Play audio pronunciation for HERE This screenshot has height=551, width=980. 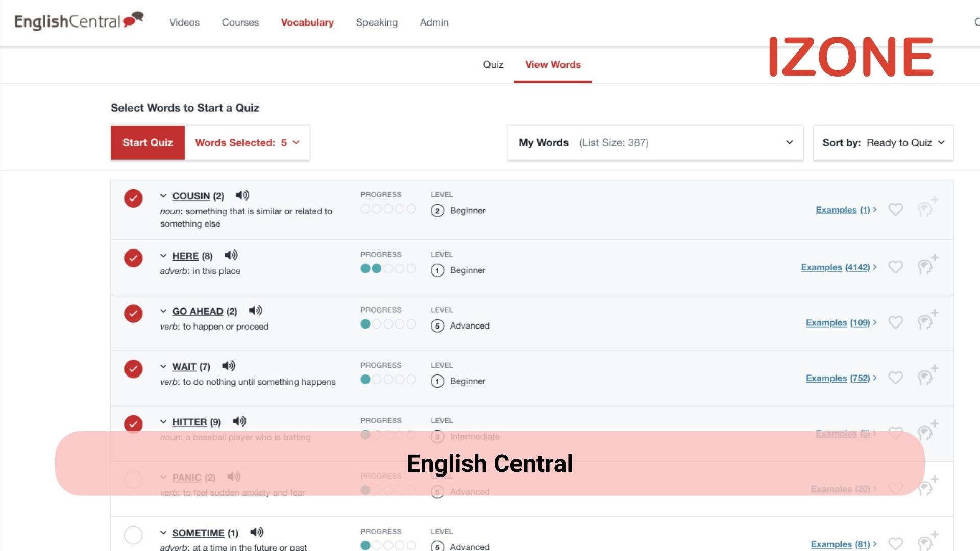[x=231, y=255]
